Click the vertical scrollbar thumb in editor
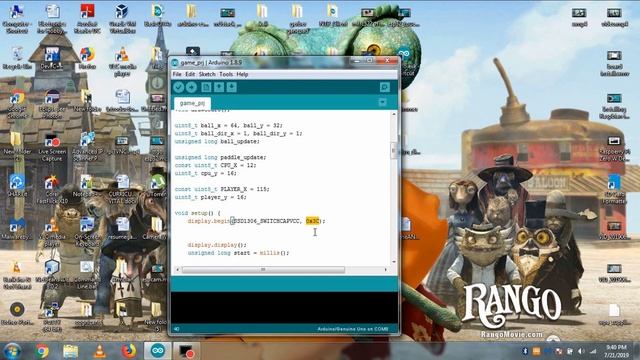This screenshot has height=360, width=640. pyautogui.click(x=394, y=150)
